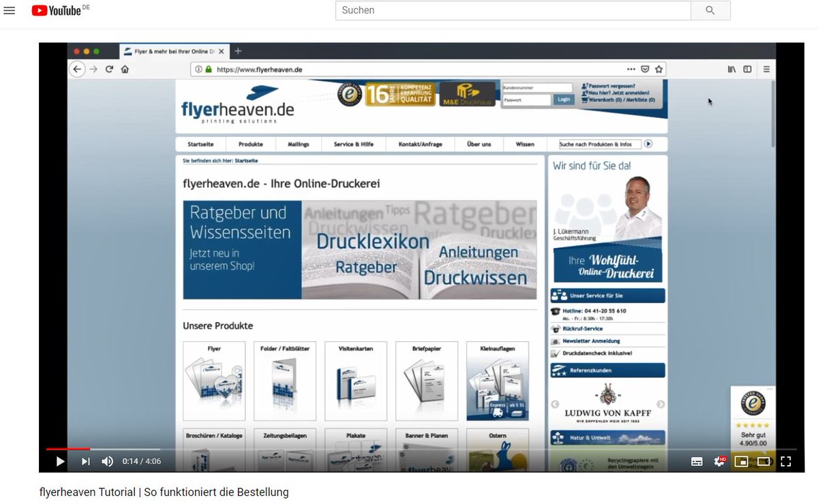Click the YouTube search magnifier button
Image resolution: width=818 pixels, height=504 pixels.
710,10
